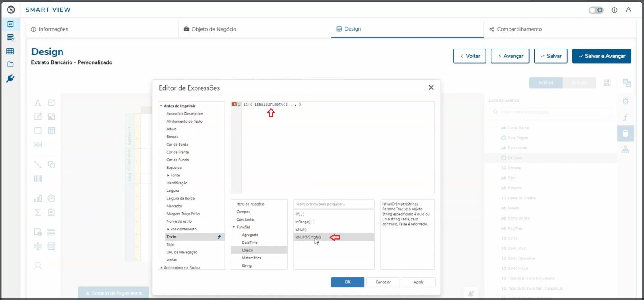The image size is (644, 300).
Task: Click the save icon above the field list
Action: tap(607, 83)
